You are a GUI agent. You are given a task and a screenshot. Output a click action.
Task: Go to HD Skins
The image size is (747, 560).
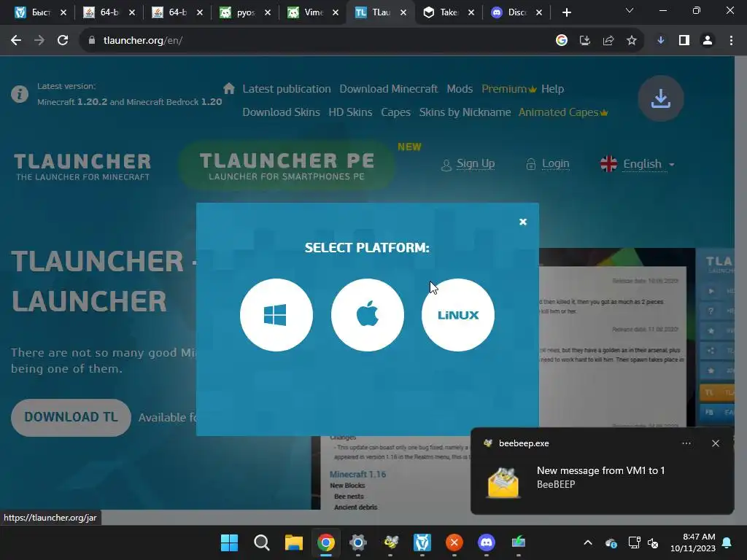(350, 112)
